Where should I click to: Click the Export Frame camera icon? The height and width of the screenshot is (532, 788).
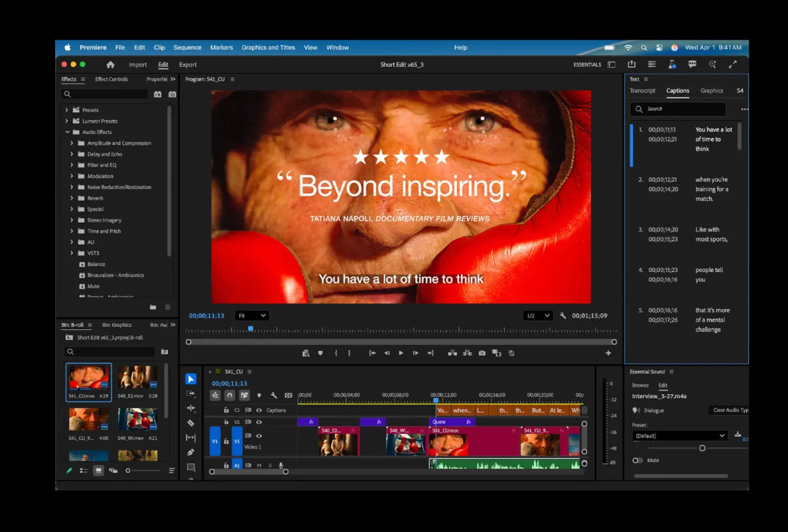coord(482,353)
